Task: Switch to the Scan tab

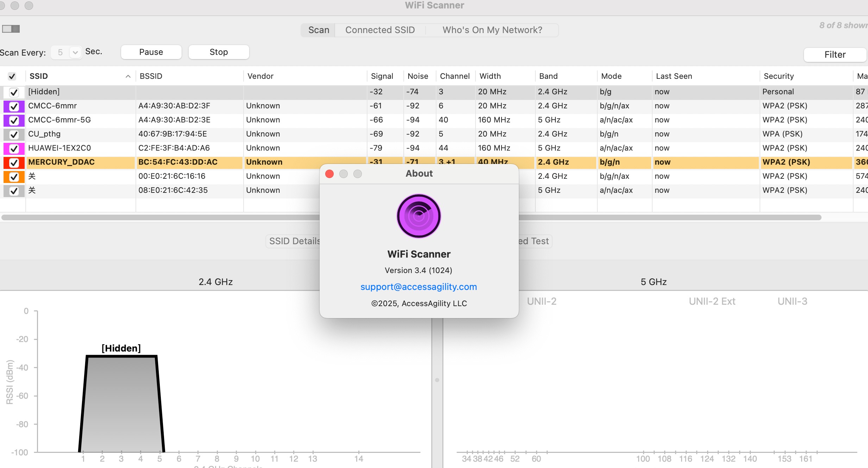Action: [319, 30]
